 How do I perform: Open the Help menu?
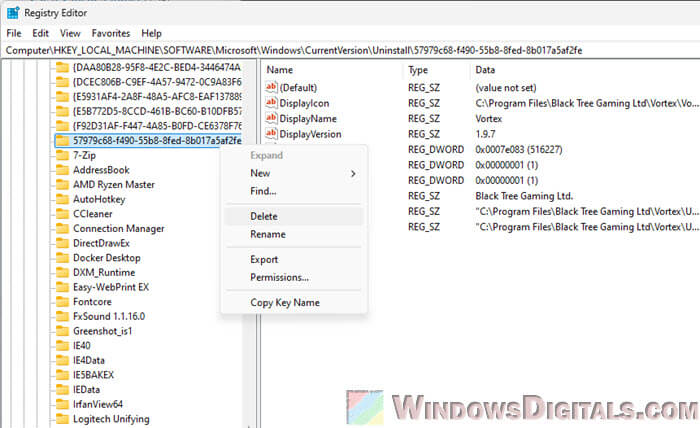click(151, 33)
